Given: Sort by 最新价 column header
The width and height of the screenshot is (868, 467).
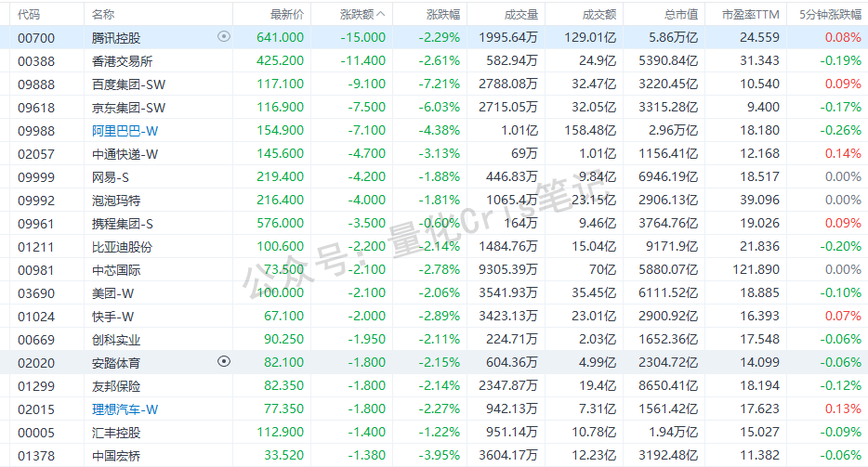Looking at the screenshot, I should click(x=287, y=14).
